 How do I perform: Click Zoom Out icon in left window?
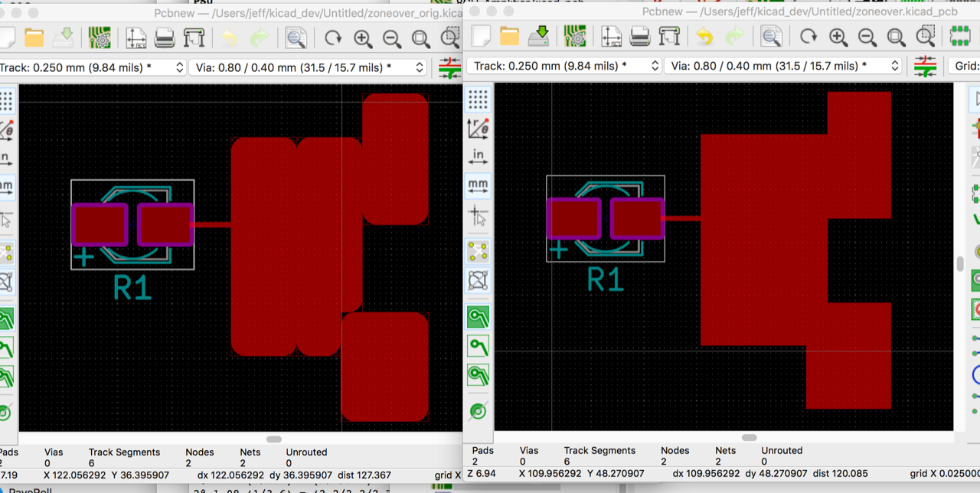[x=392, y=38]
